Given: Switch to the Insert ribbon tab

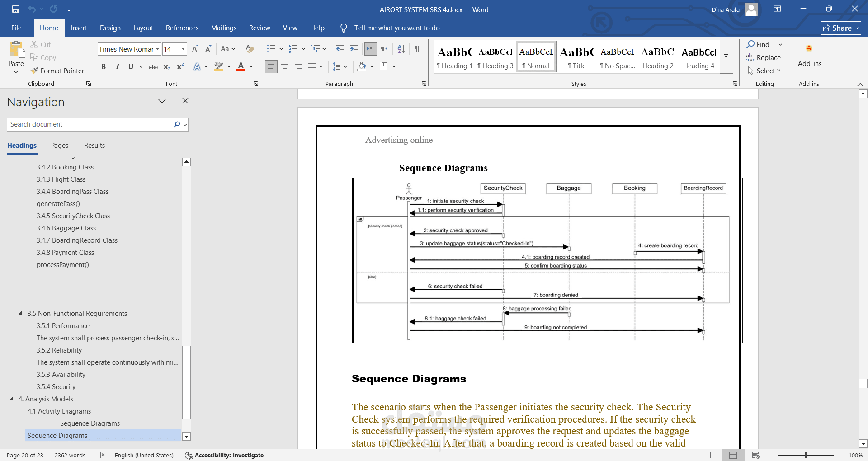Looking at the screenshot, I should (79, 28).
